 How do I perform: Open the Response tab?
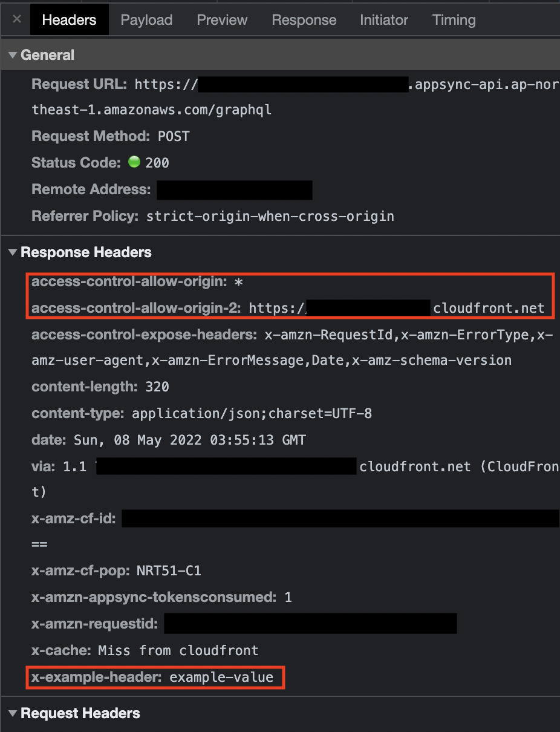point(304,19)
